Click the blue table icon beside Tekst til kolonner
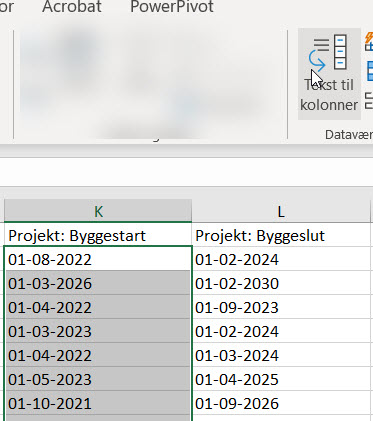This screenshot has height=421, width=373. 370,71
